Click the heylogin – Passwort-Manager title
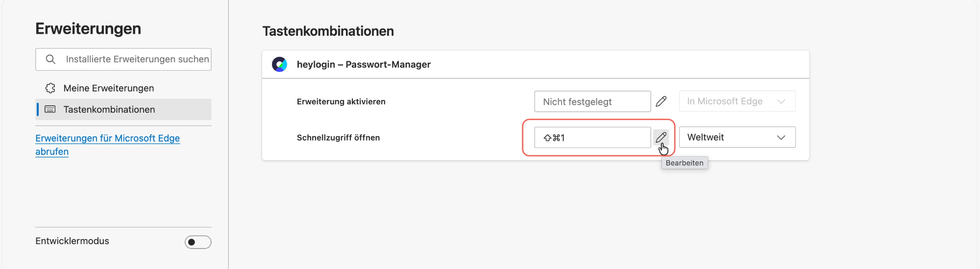 click(x=364, y=64)
